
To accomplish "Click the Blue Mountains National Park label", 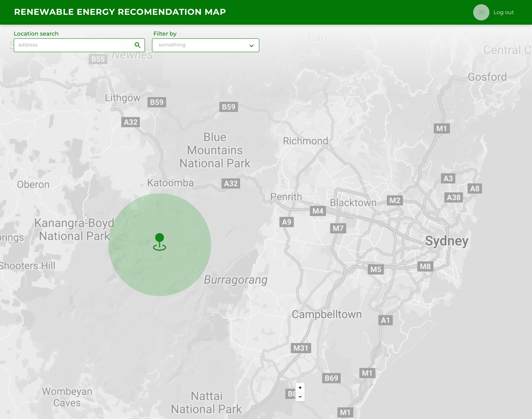I will (x=215, y=150).
